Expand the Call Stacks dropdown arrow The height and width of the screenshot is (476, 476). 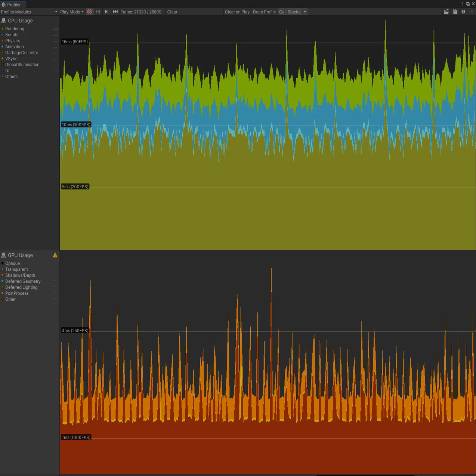pyautogui.click(x=305, y=12)
